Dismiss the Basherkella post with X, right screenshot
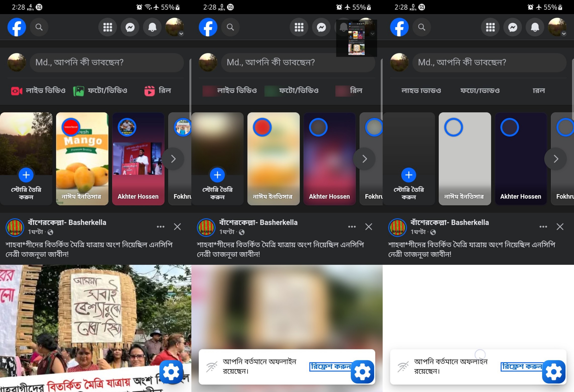Screen dimensions: 574x392 [560, 227]
